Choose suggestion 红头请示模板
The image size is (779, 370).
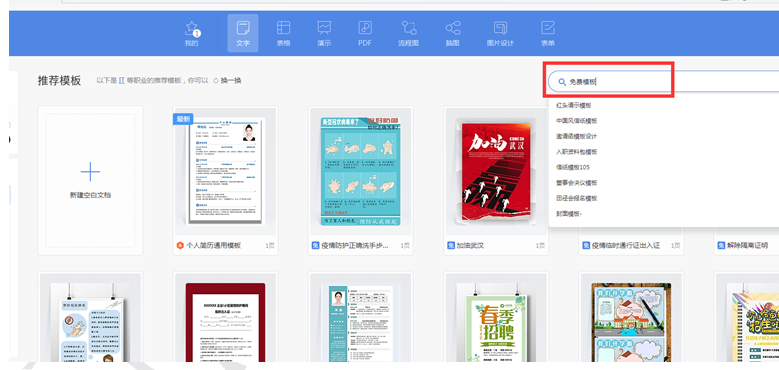[574, 105]
